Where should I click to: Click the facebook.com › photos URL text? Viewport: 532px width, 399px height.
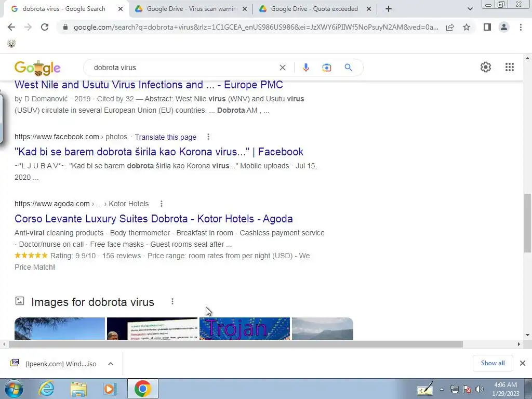click(71, 137)
